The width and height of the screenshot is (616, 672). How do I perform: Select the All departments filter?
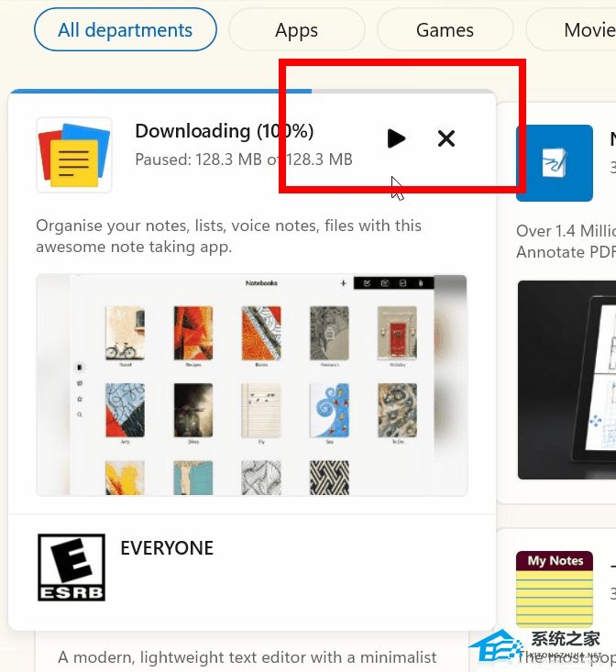point(125,29)
